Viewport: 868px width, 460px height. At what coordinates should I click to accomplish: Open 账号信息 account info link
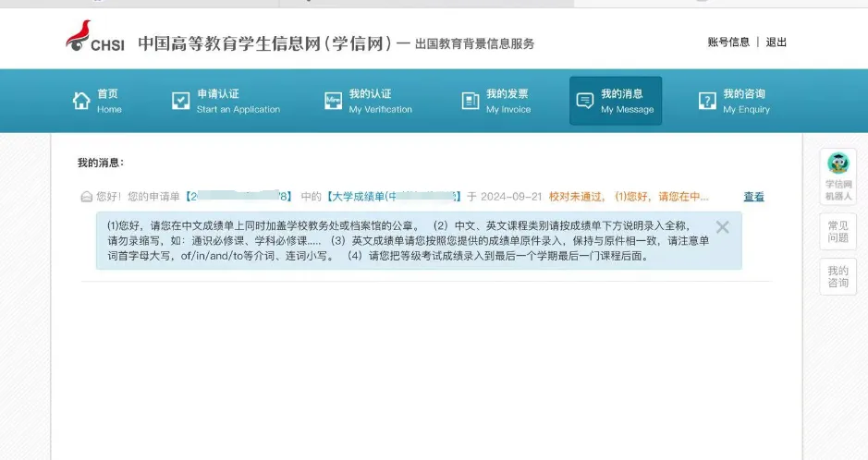[728, 42]
